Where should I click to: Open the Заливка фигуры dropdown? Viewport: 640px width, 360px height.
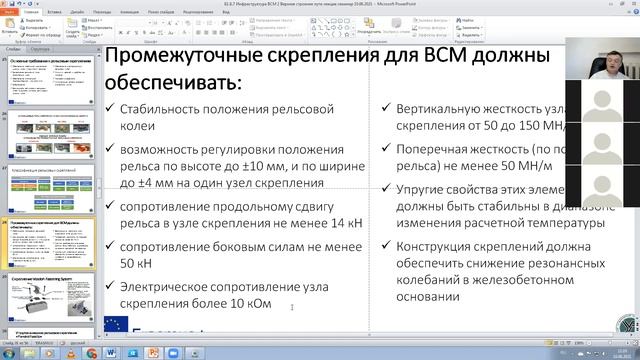pos(430,20)
